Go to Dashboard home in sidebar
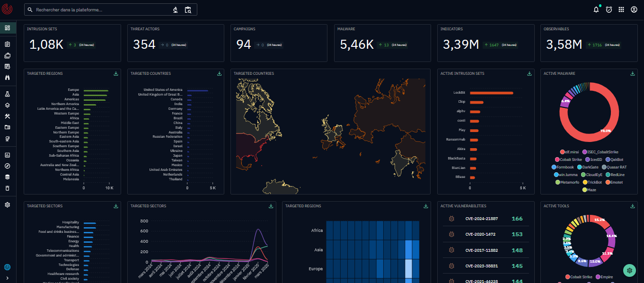644x283 pixels. tap(8, 28)
